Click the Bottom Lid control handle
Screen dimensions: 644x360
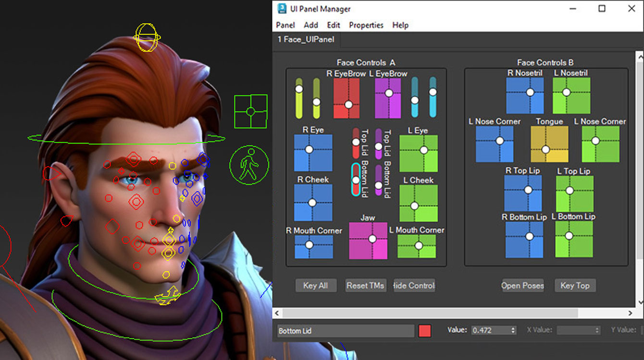tap(356, 179)
